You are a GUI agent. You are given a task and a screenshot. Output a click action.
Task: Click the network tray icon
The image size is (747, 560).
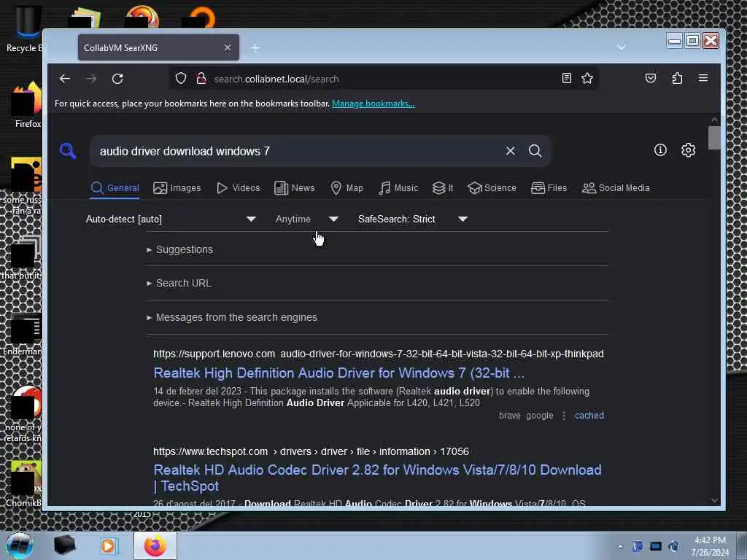(656, 546)
